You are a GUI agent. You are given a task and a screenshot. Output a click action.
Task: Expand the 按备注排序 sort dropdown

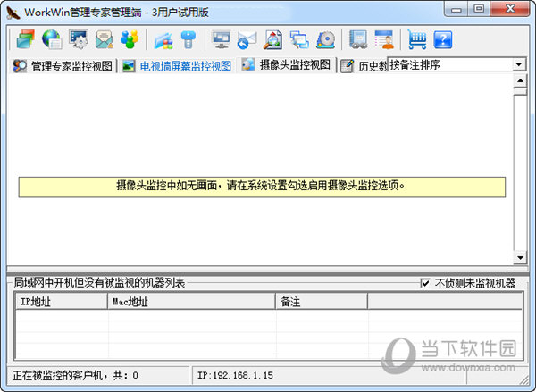pyautogui.click(x=518, y=64)
